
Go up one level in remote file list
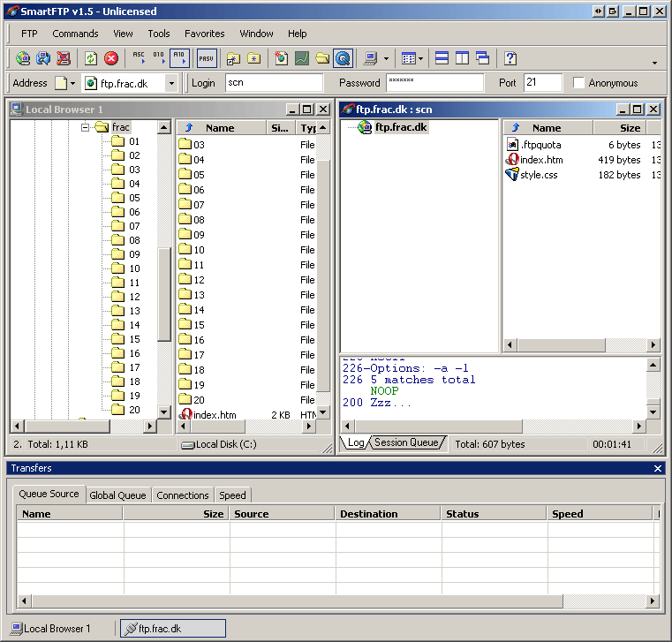(x=516, y=128)
